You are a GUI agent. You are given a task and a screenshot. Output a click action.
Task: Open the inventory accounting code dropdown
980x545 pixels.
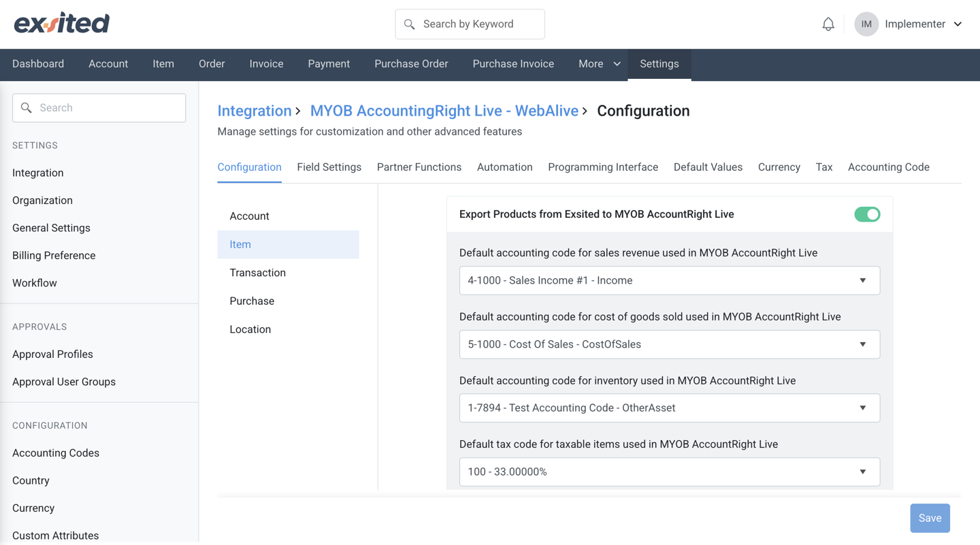670,408
